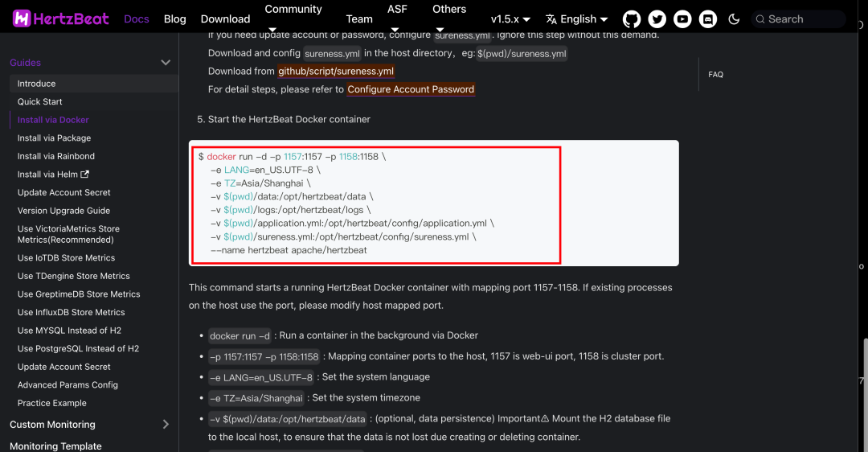
Task: Go to the Download nav item
Action: pos(225,19)
